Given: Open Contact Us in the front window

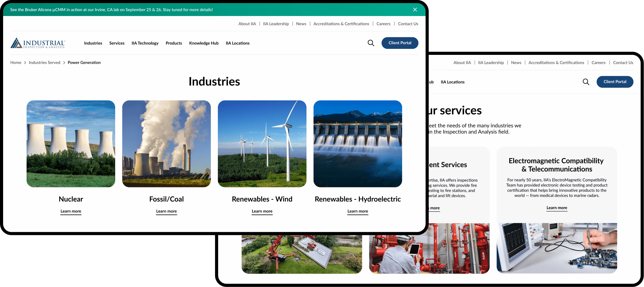Looking at the screenshot, I should [408, 24].
